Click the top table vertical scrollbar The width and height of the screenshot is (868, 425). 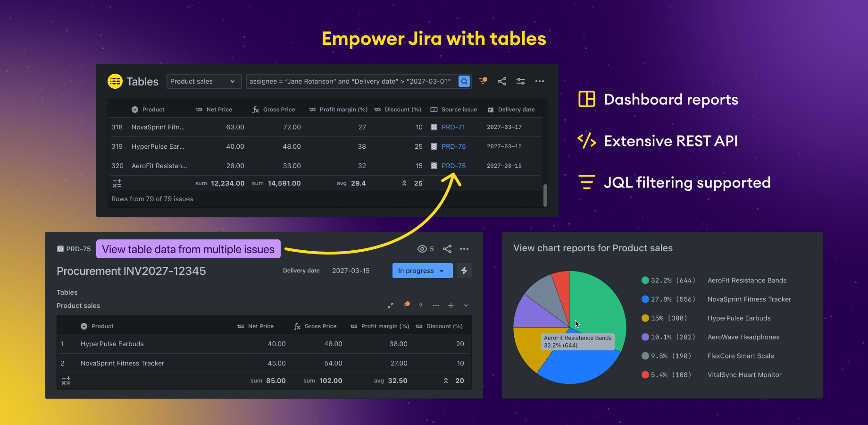(545, 195)
